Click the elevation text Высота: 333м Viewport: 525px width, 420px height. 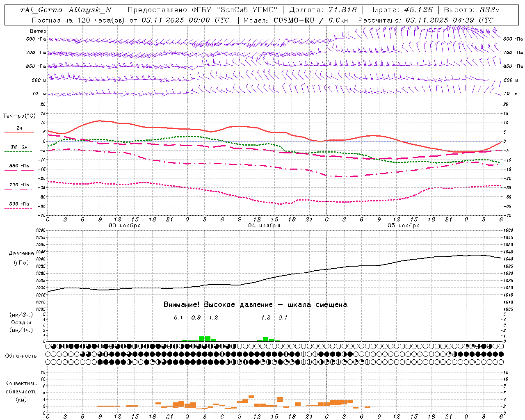click(x=472, y=10)
